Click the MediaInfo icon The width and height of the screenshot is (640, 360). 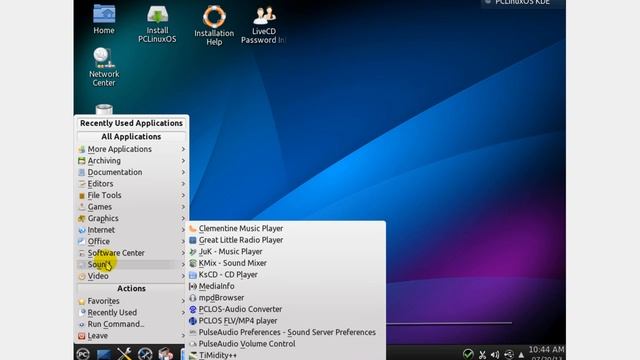coord(193,286)
